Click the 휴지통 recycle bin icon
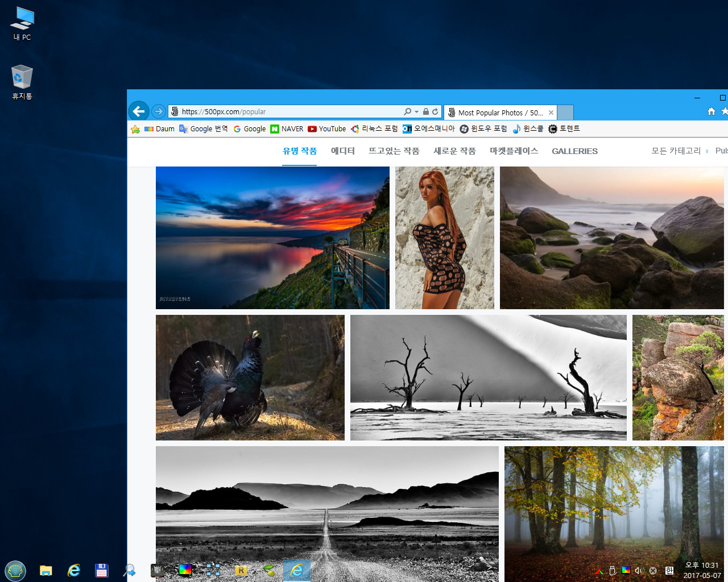This screenshot has height=582, width=728. [22, 83]
